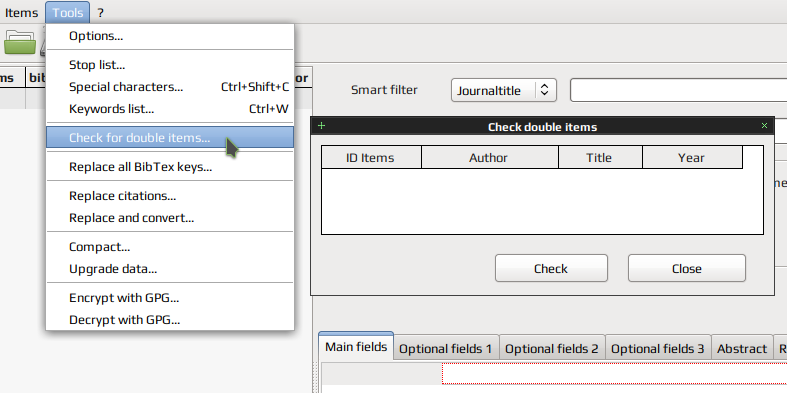Open the question mark help menu
Image resolution: width=787 pixels, height=393 pixels.
[100, 13]
